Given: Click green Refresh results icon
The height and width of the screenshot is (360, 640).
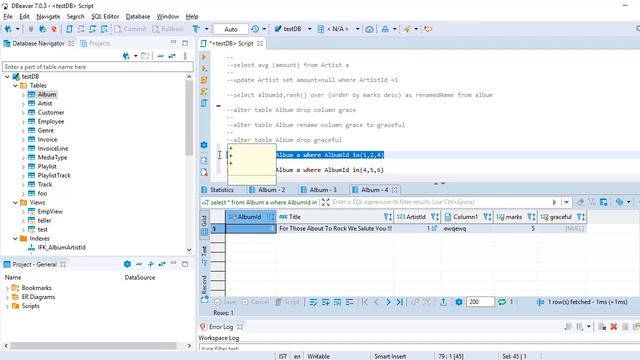Looking at the screenshot, I should [502, 302].
